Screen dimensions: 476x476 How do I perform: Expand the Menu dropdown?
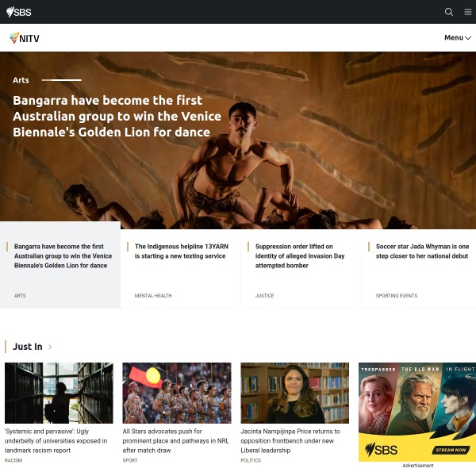458,37
